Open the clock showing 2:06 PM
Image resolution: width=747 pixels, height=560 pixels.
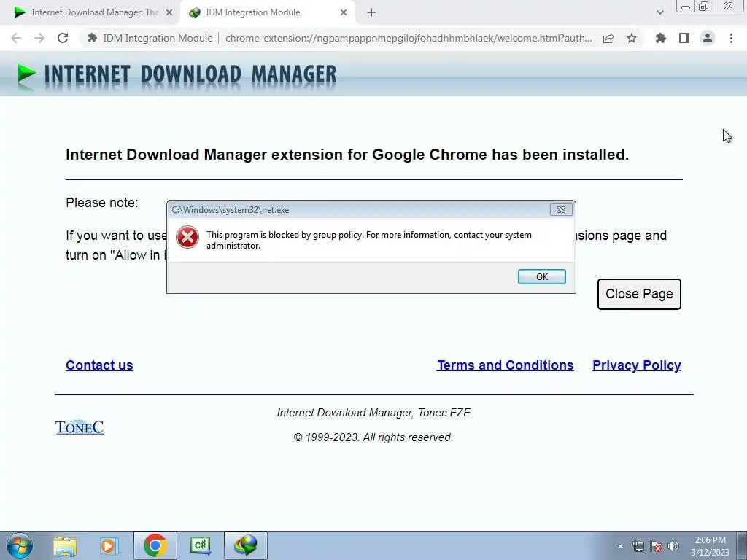point(710,546)
